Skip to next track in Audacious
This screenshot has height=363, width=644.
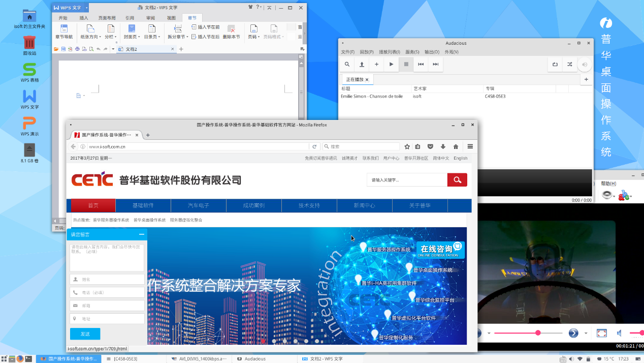click(435, 65)
